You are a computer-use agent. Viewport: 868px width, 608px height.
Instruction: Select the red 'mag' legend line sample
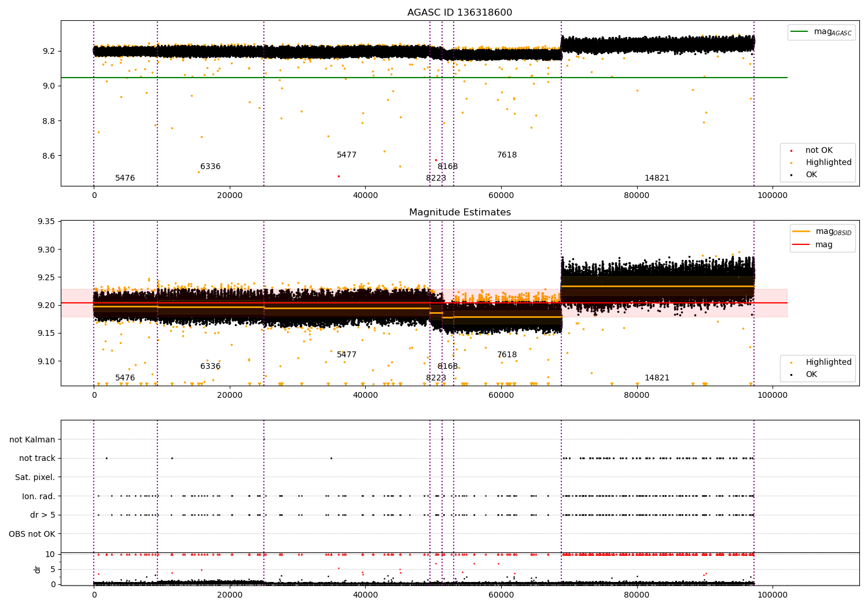pyautogui.click(x=801, y=245)
